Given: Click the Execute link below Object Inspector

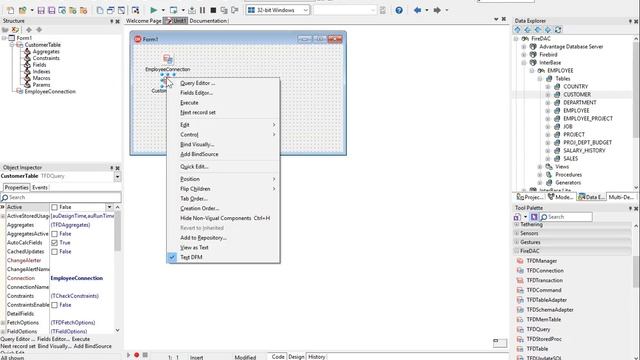Looking at the screenshot, I should [81, 339].
